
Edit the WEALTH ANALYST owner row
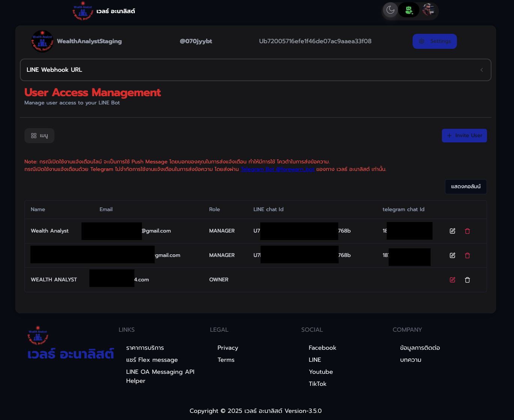(452, 280)
